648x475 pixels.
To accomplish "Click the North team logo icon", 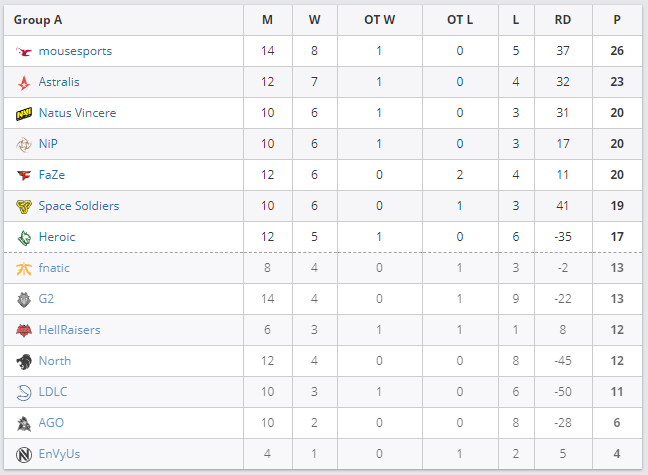I will pos(24,361).
